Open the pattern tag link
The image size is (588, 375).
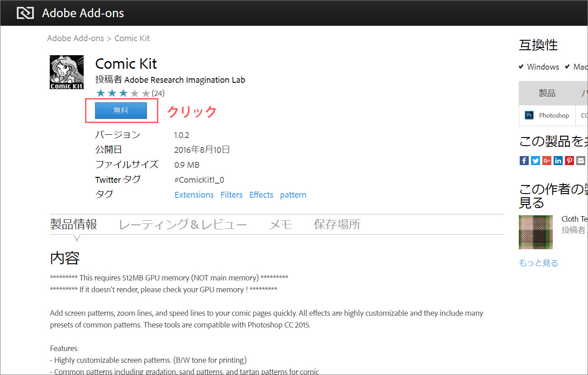tap(293, 195)
